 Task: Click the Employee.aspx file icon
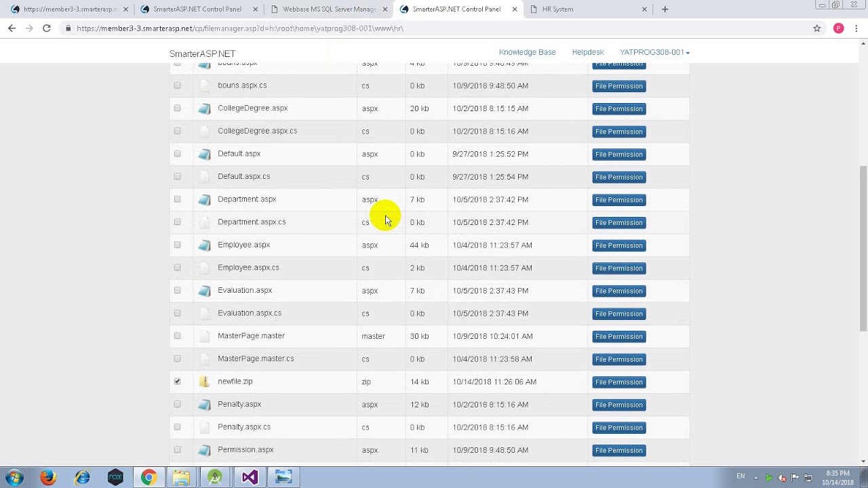[204, 245]
